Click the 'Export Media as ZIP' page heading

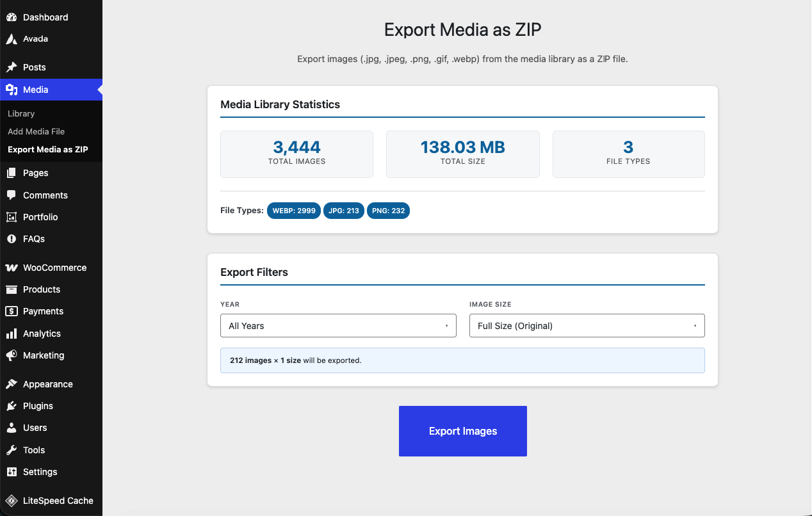463,29
